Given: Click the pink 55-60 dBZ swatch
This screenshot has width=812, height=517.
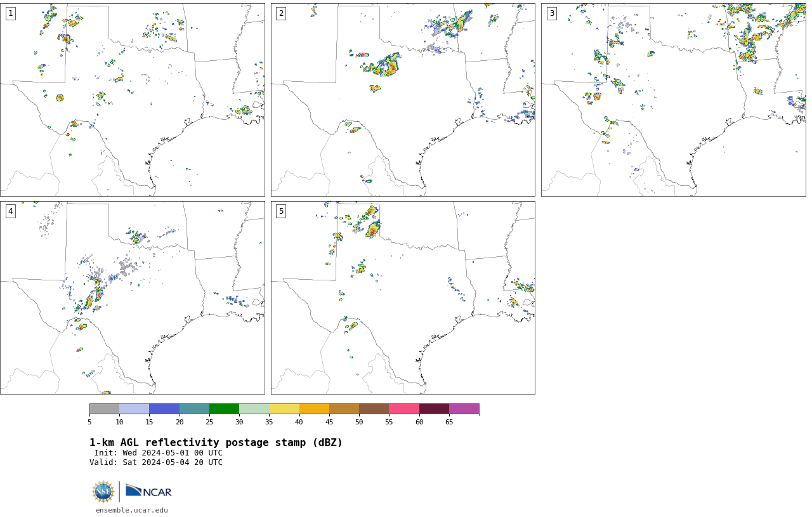Looking at the screenshot, I should point(404,409).
